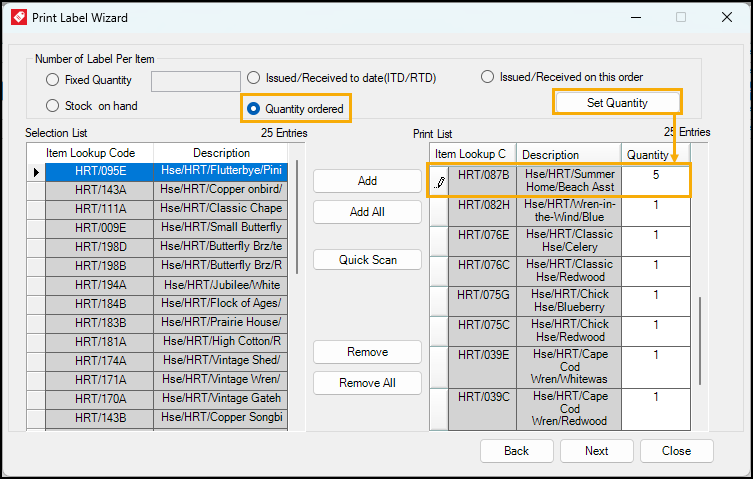Click the Description header in Print List
This screenshot has height=479, width=753.
569,155
